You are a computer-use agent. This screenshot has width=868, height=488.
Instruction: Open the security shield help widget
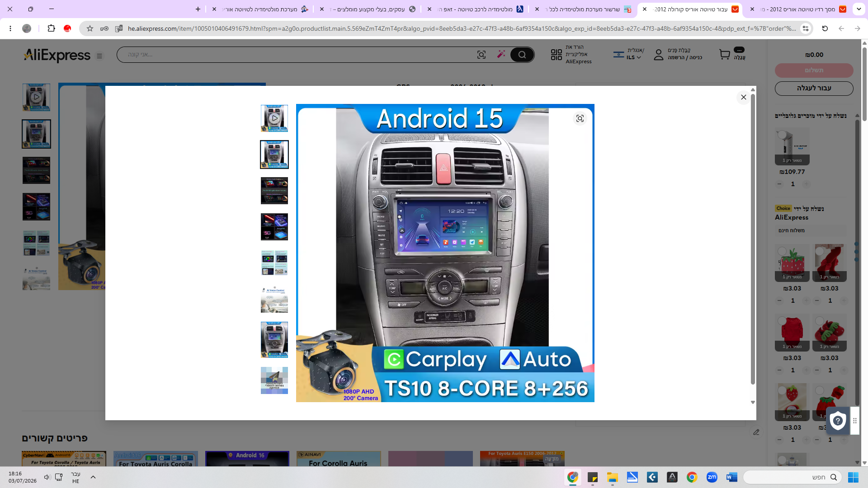[x=838, y=421]
